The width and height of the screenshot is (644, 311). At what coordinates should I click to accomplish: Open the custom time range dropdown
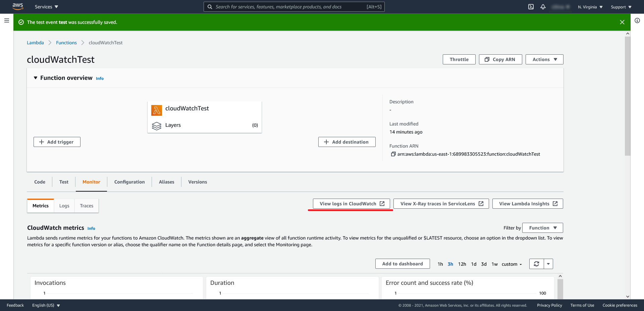[512, 264]
